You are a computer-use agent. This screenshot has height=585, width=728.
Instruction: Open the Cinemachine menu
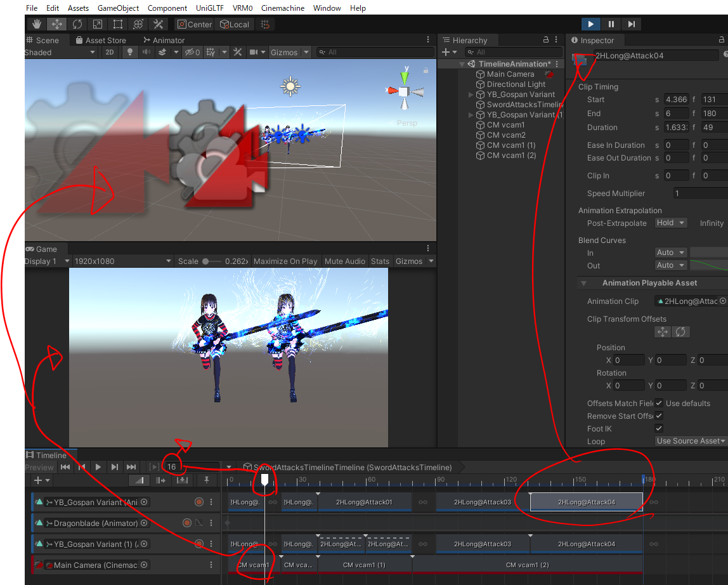pyautogui.click(x=282, y=8)
